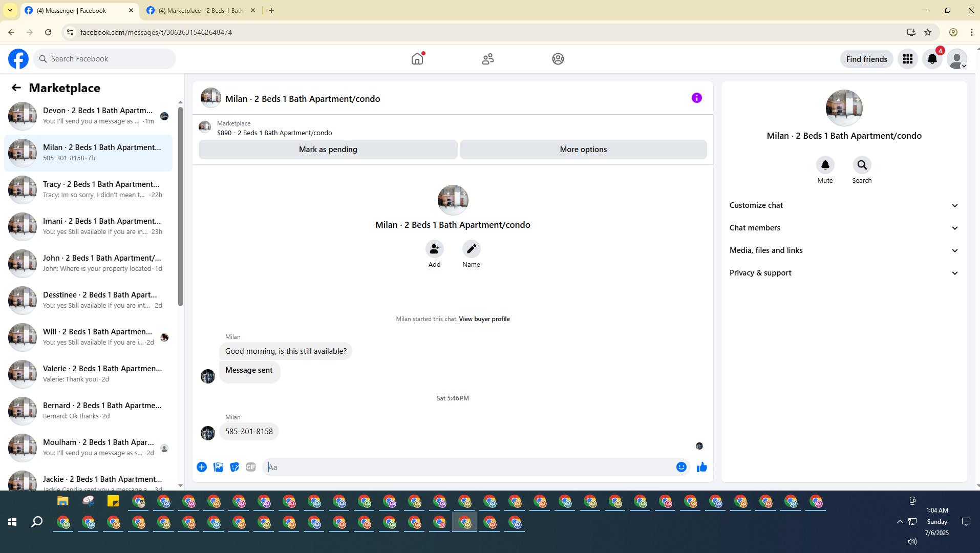Open more actions plus icon in composer

pos(202,467)
